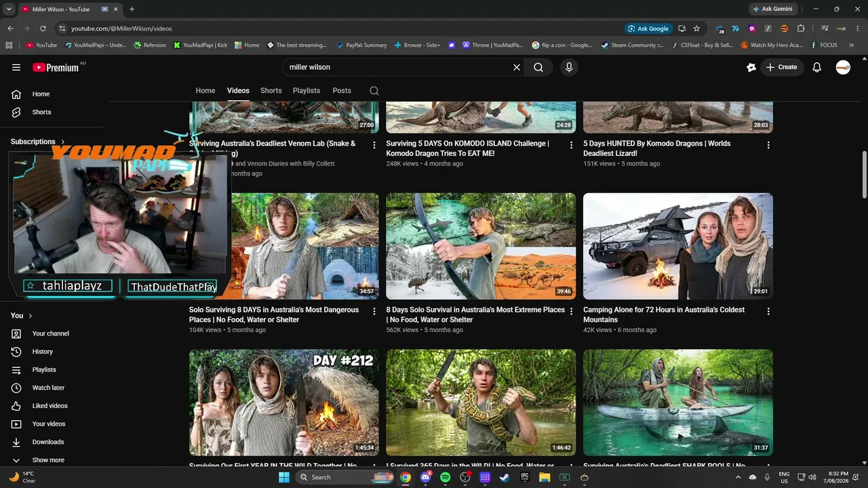868x488 pixels.
Task: Go to YouTube Premium home logo
Action: coord(56,67)
